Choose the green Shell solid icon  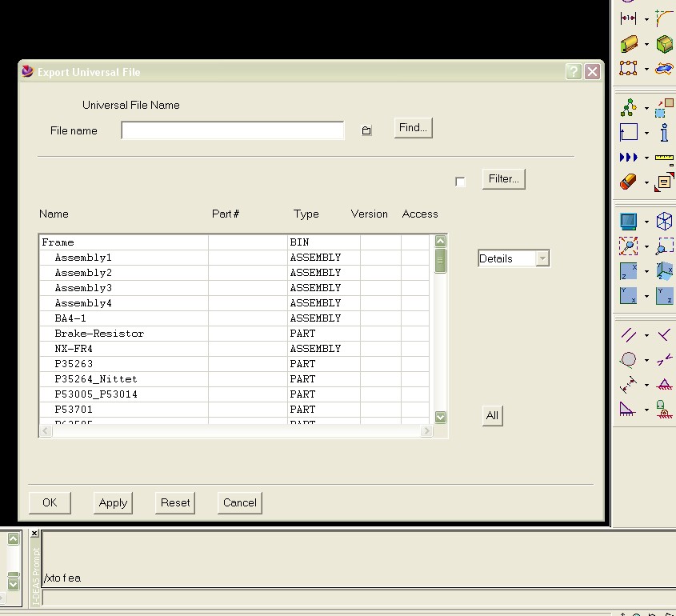click(x=665, y=44)
